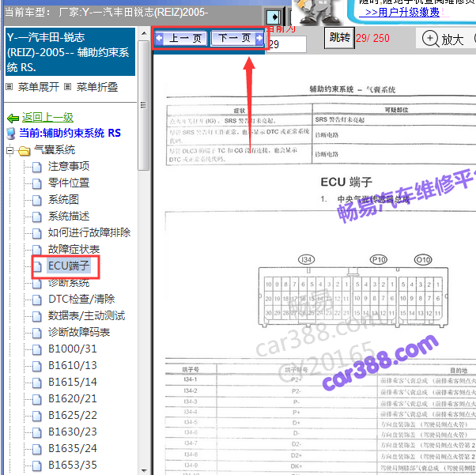Screen dimensions: 476x475
Task: Click the page icon beside 注意事项
Action: coord(37,167)
